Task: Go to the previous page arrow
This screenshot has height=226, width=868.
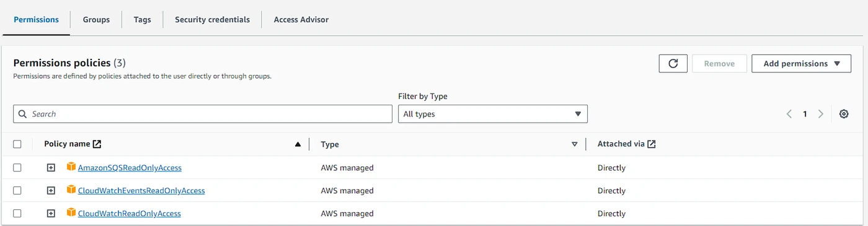Action: pyautogui.click(x=789, y=114)
